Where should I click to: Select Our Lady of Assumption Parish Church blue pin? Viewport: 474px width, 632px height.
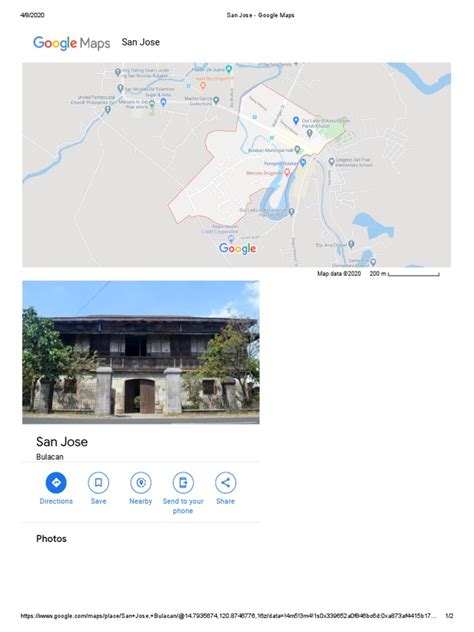pyautogui.click(x=295, y=120)
